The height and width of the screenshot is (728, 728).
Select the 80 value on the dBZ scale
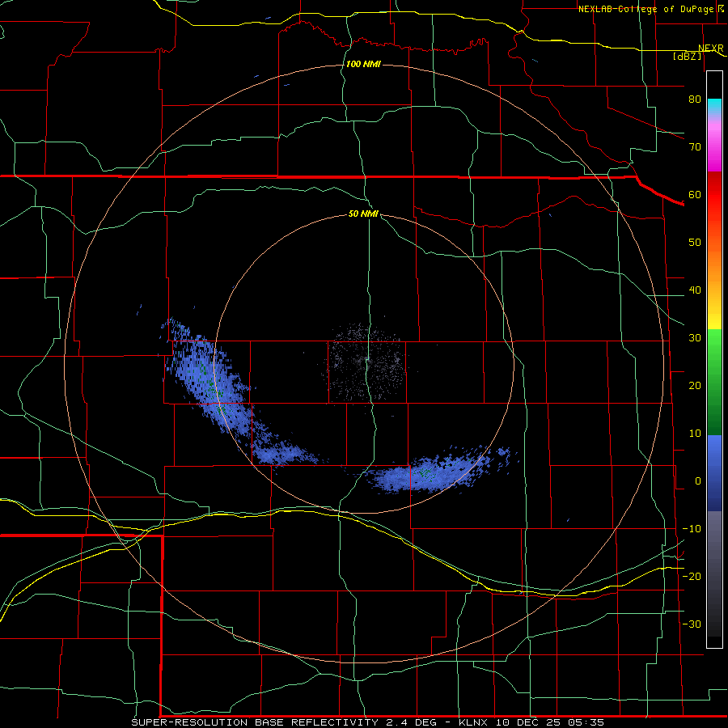tap(695, 99)
